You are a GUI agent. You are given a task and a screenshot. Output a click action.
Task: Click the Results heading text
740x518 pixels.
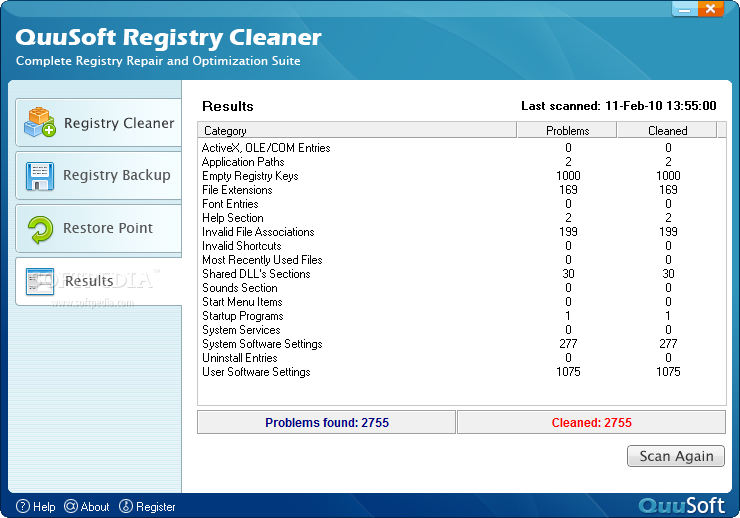pyautogui.click(x=227, y=106)
